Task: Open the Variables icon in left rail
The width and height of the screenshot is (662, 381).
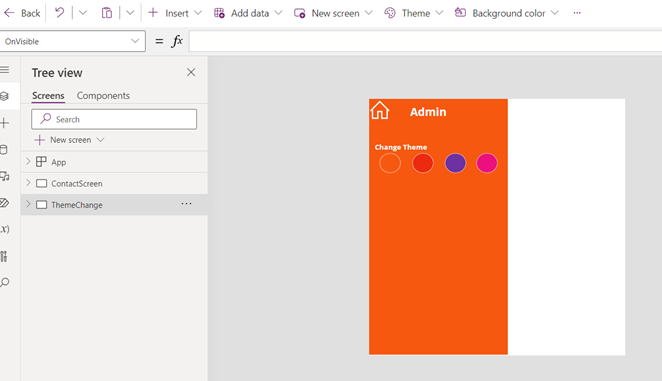Action: click(5, 229)
